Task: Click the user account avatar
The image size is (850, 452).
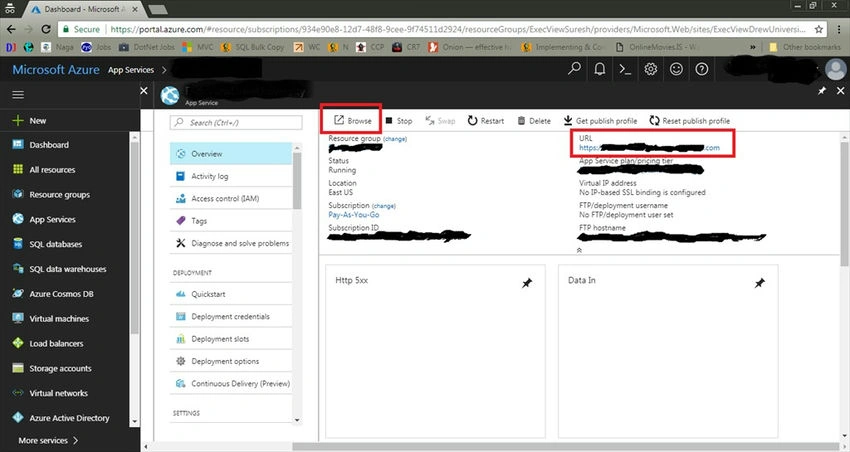Action: coord(835,69)
